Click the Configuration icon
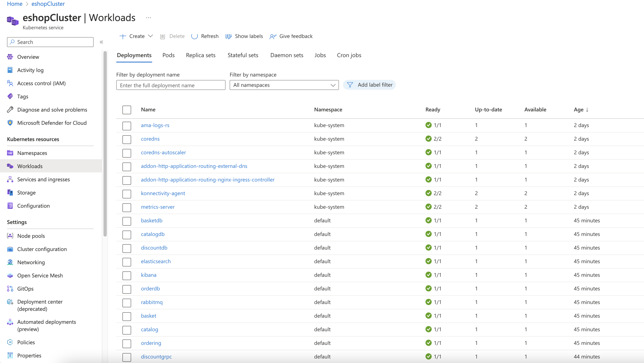This screenshot has height=363, width=644. tap(10, 206)
